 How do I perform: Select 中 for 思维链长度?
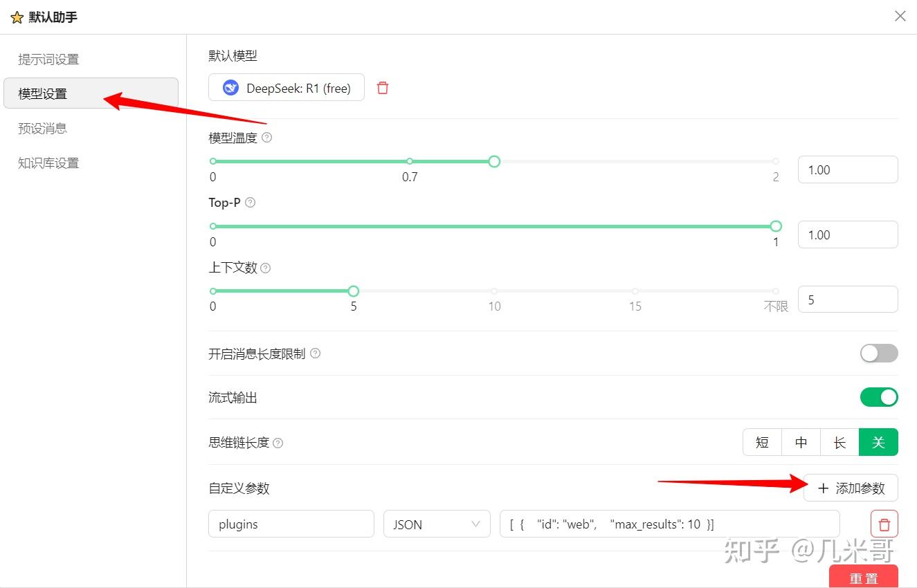pyautogui.click(x=801, y=442)
